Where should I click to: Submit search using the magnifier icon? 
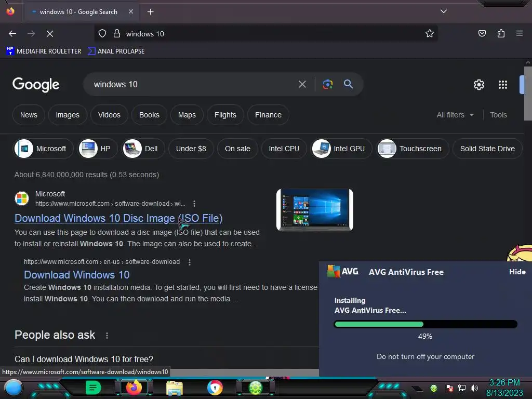tap(348, 84)
